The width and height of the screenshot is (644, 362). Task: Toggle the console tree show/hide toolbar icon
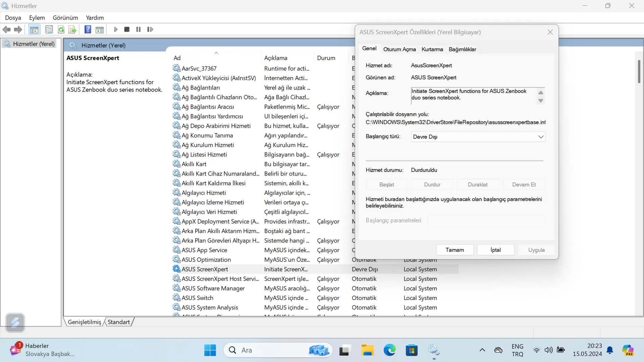(34, 29)
